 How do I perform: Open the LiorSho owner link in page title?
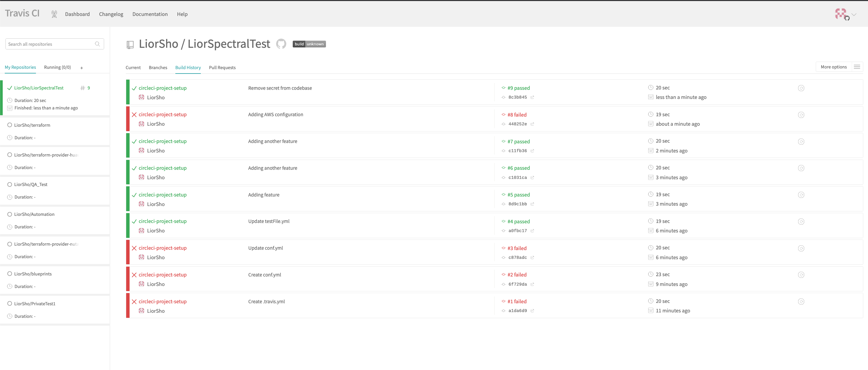tap(158, 44)
